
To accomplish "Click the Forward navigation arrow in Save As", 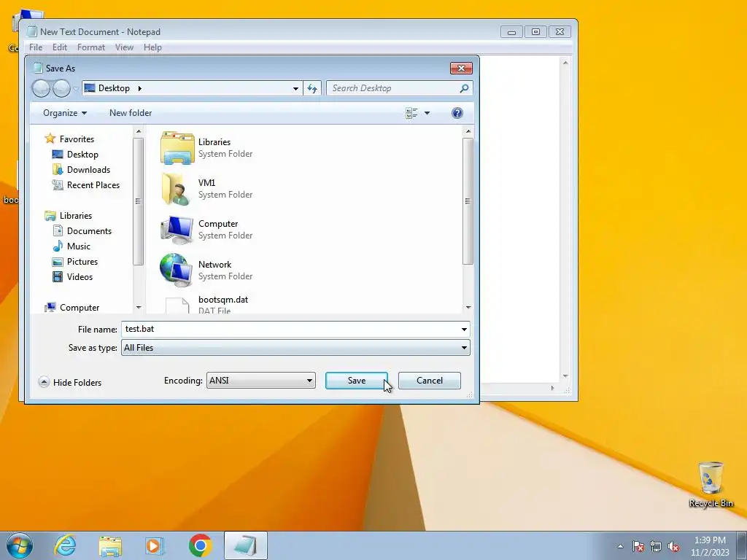I will (61, 88).
